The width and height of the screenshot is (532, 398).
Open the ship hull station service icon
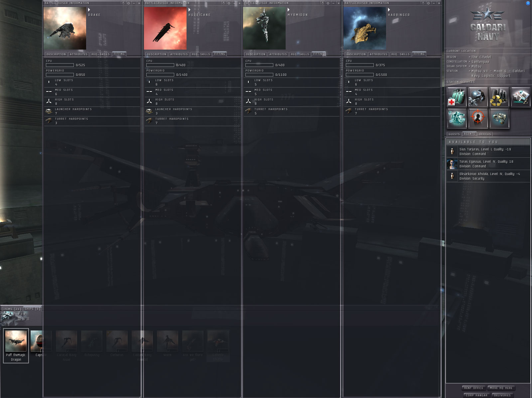click(x=499, y=118)
